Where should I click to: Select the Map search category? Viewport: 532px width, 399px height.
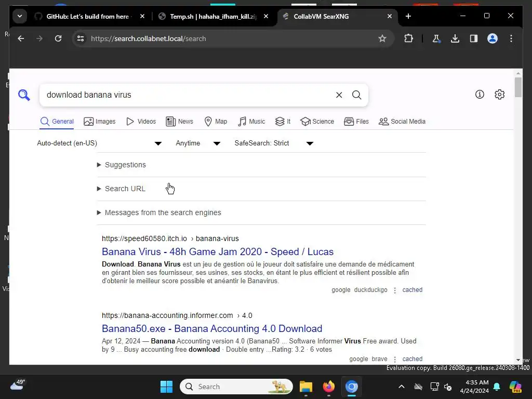click(216, 122)
